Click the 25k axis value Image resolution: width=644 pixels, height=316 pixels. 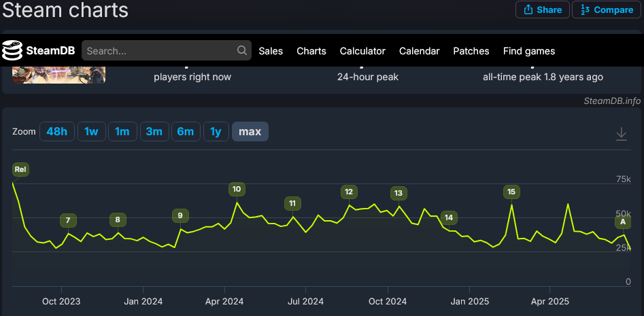click(623, 247)
